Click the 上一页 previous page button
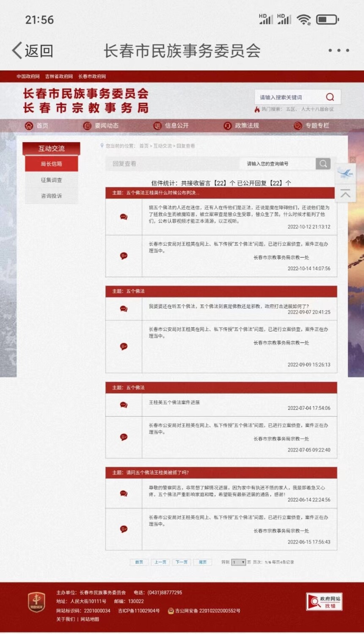364x634 pixels. tap(160, 562)
